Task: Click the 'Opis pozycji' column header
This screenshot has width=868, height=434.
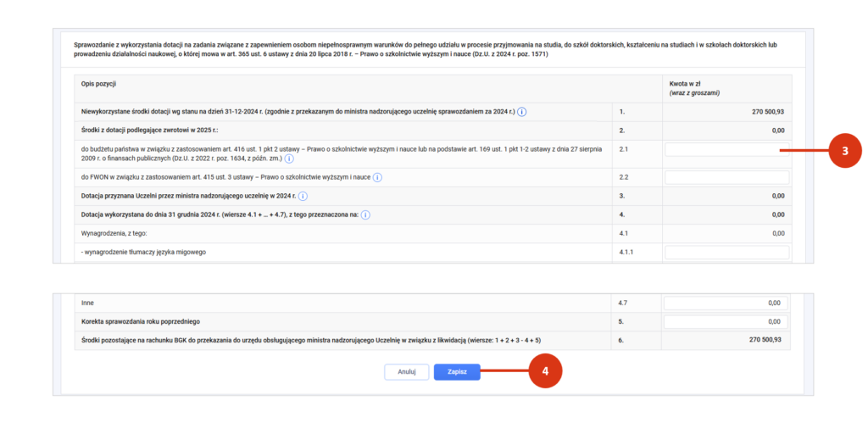Action: (98, 84)
